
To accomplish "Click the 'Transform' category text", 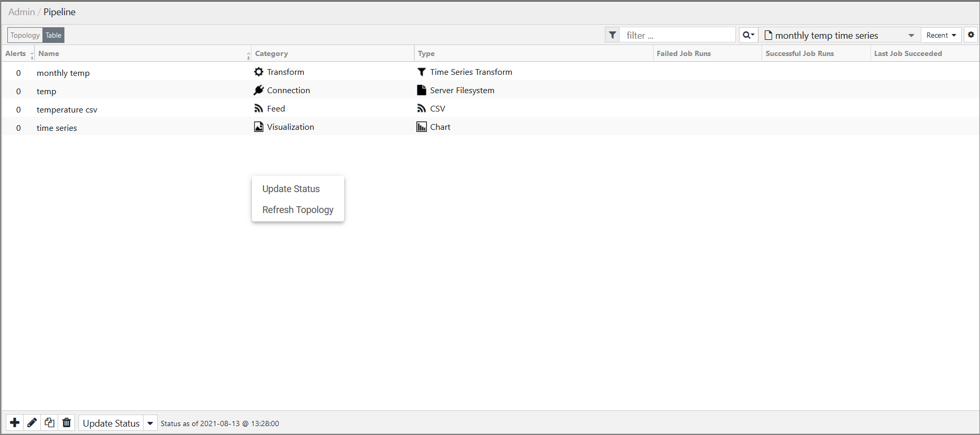I will click(x=285, y=72).
